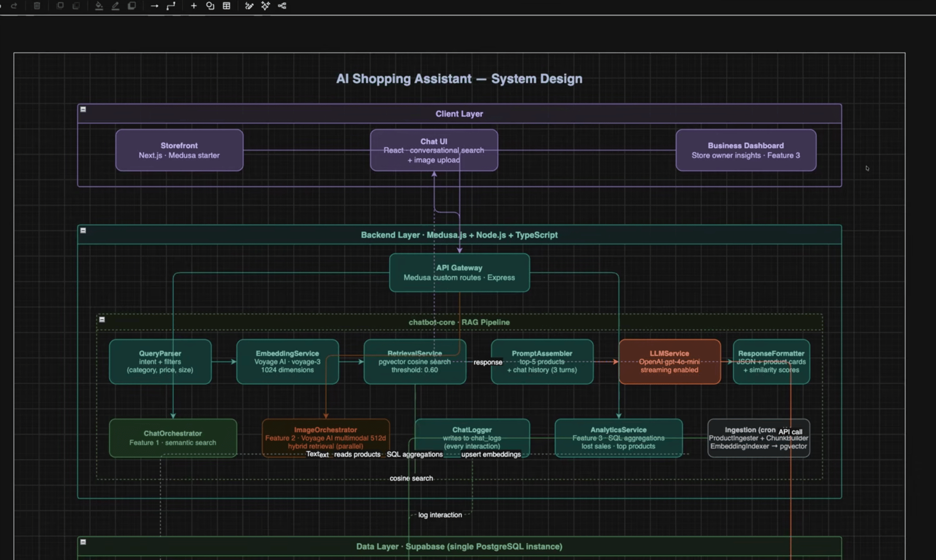Select the ImageOrchestrator node
The width and height of the screenshot is (936, 560).
(x=326, y=438)
